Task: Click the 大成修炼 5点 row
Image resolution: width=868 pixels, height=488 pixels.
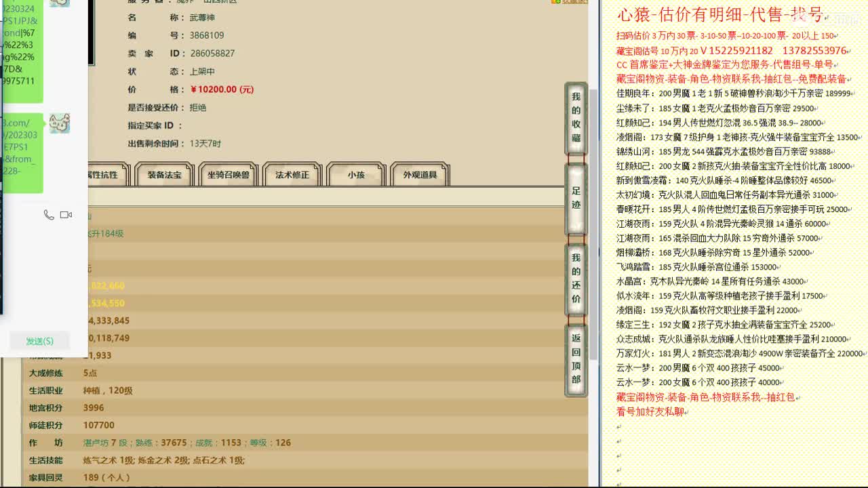Action: [304, 373]
